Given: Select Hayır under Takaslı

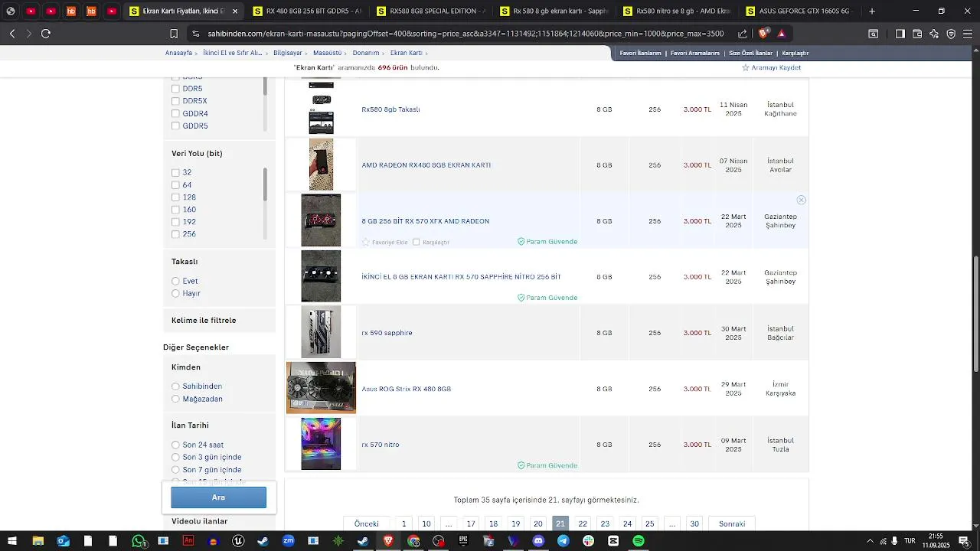Looking at the screenshot, I should tap(175, 293).
